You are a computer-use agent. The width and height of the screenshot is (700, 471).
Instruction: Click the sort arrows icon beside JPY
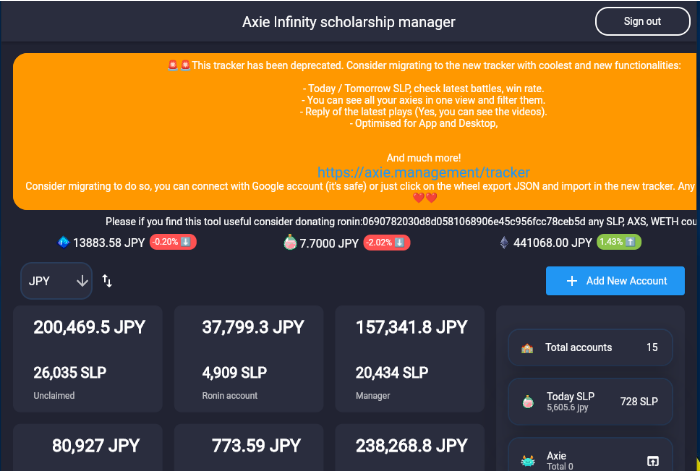(107, 282)
